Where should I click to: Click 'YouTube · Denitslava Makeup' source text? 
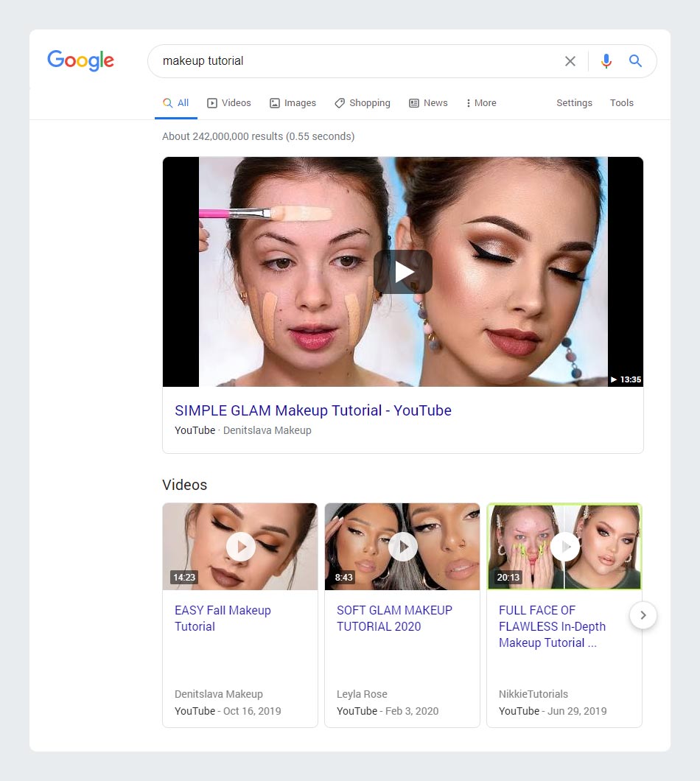click(x=242, y=430)
